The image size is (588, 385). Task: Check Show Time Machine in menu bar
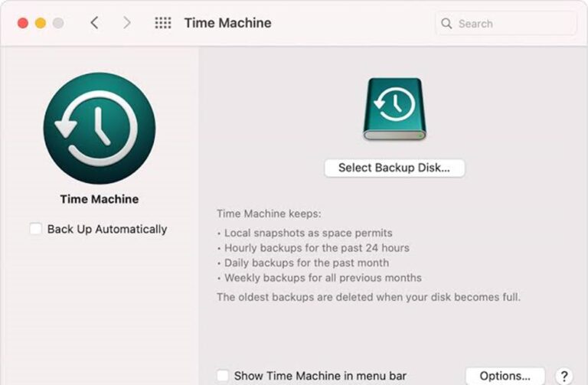(222, 376)
